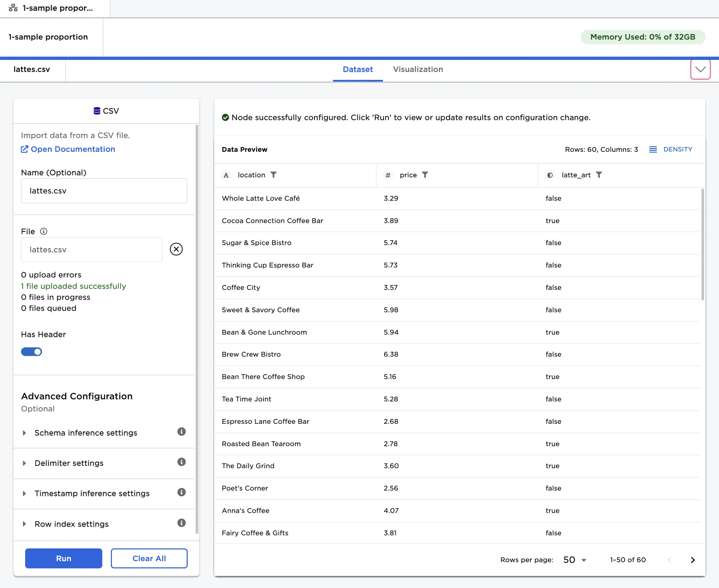Collapse panel with the chevron button
This screenshot has height=588, width=719.
(700, 70)
